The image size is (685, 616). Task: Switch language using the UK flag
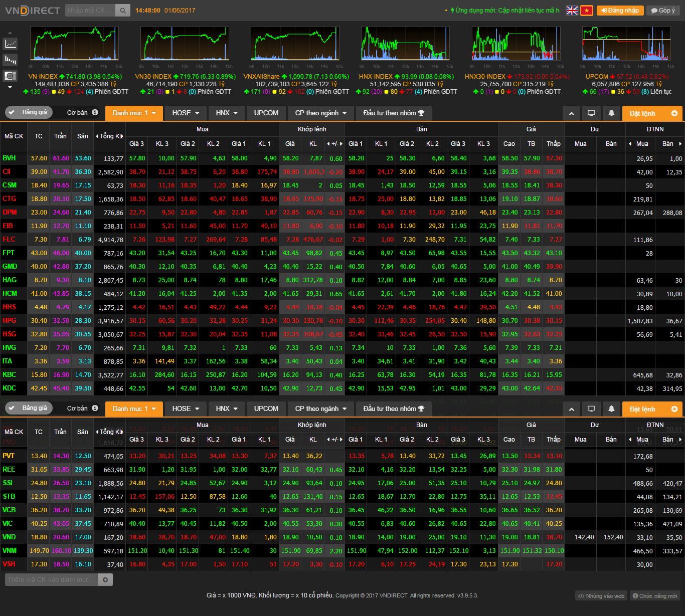tap(572, 11)
